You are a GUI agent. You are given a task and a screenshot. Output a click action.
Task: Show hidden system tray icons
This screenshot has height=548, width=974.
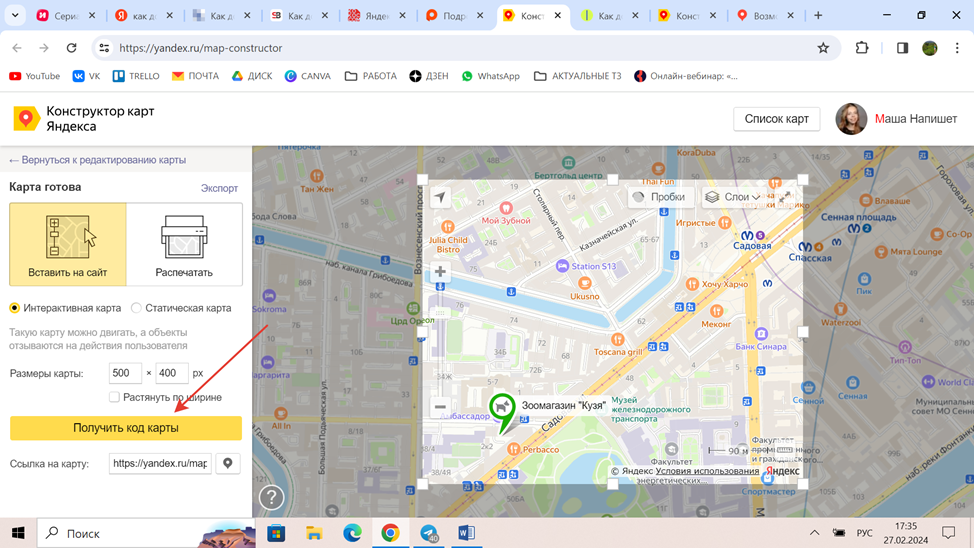[814, 533]
